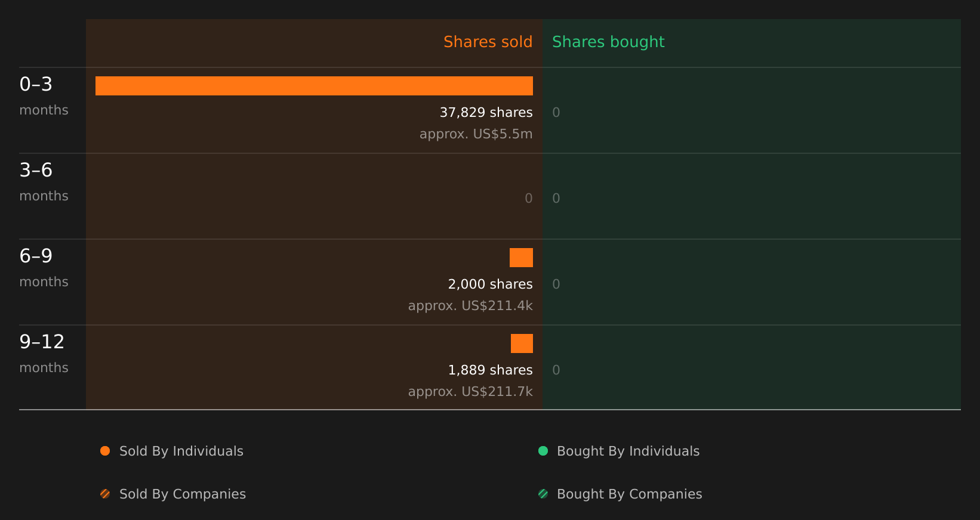Click the Shares sold column header
This screenshot has width=980, height=520.
click(488, 42)
